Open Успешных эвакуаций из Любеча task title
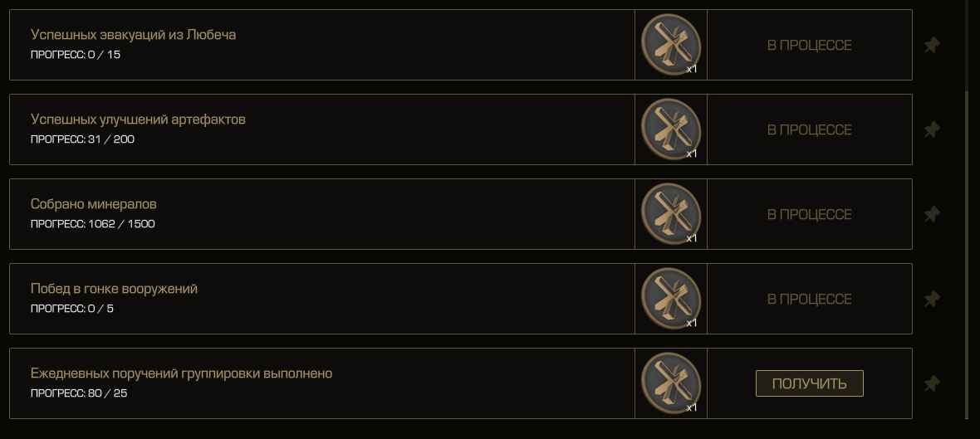 tap(133, 35)
